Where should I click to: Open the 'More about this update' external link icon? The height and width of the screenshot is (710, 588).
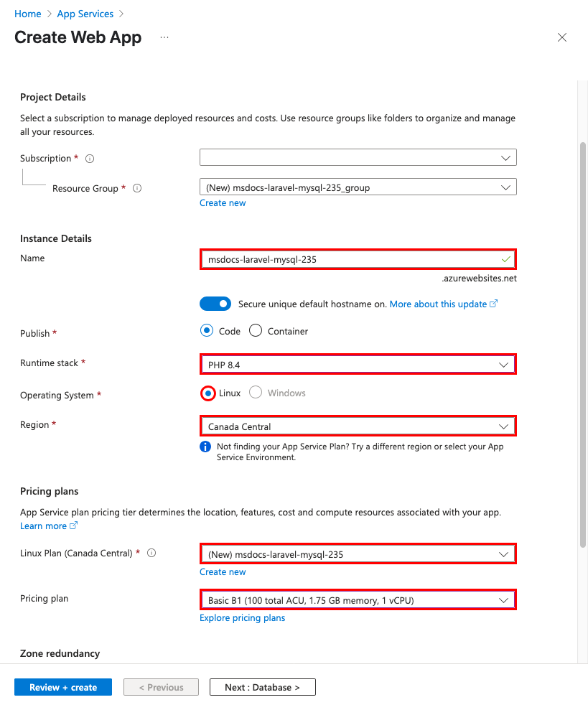(493, 303)
